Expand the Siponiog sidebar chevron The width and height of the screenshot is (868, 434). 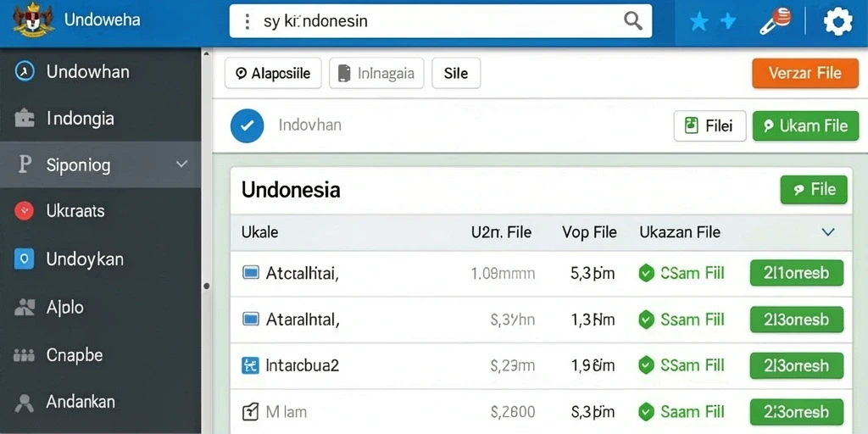point(181,164)
